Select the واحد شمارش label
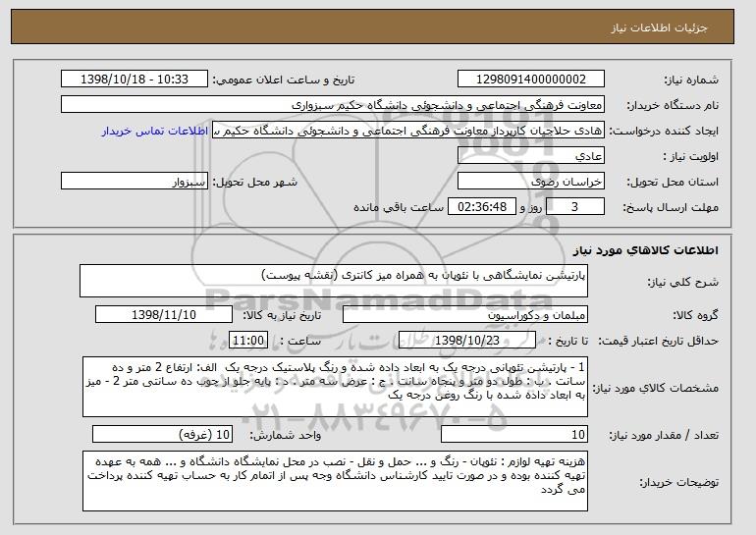This screenshot has width=756, height=535. coord(285,435)
